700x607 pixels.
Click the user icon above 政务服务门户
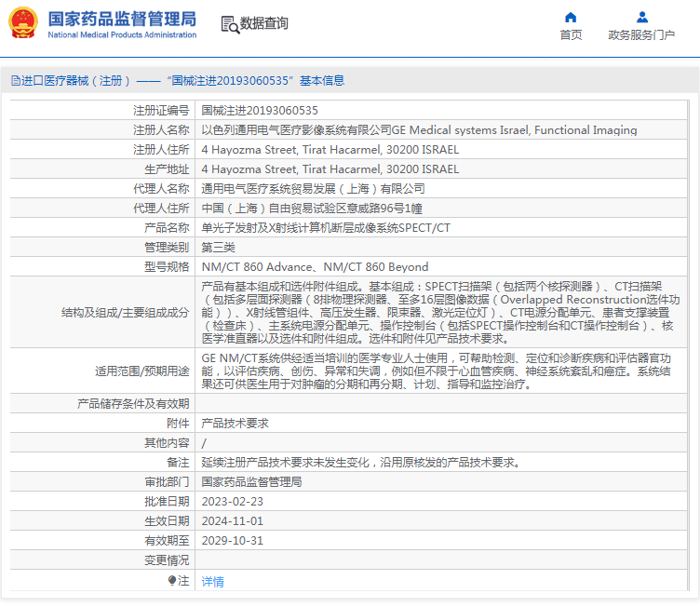click(x=641, y=17)
